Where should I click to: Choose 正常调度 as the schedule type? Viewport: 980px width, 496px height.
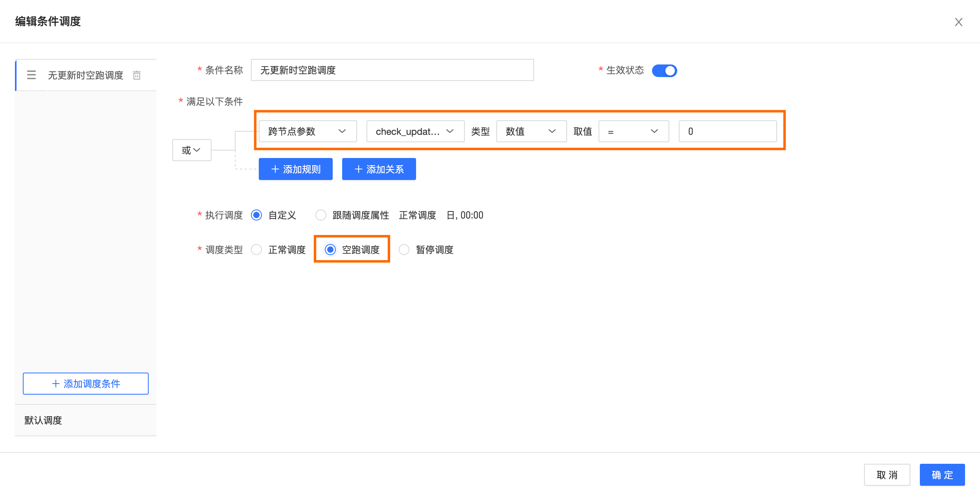(x=256, y=250)
